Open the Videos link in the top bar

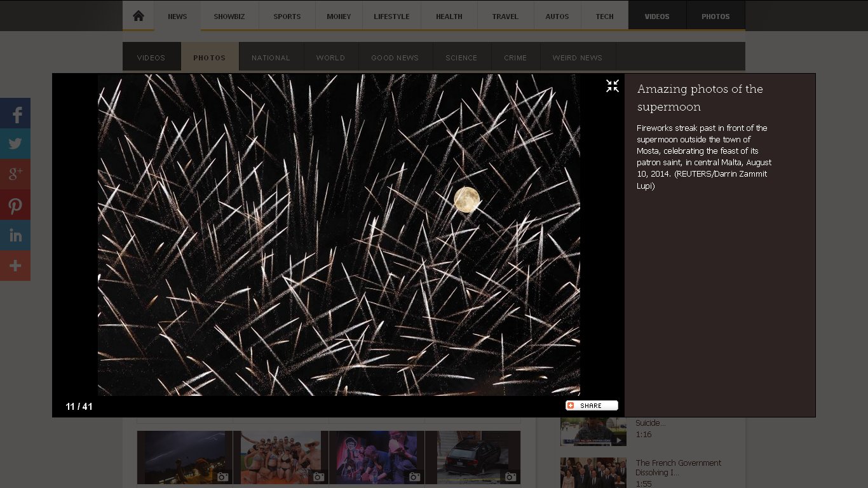656,17
